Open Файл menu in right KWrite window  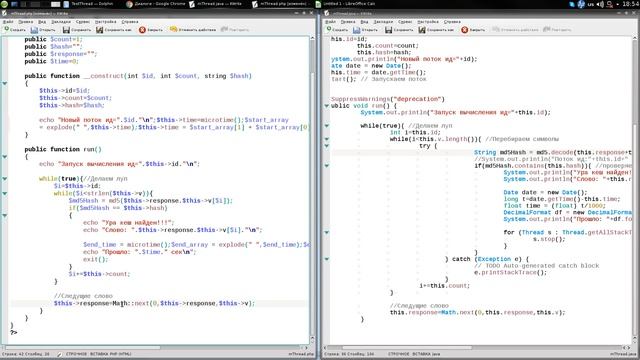point(331,22)
